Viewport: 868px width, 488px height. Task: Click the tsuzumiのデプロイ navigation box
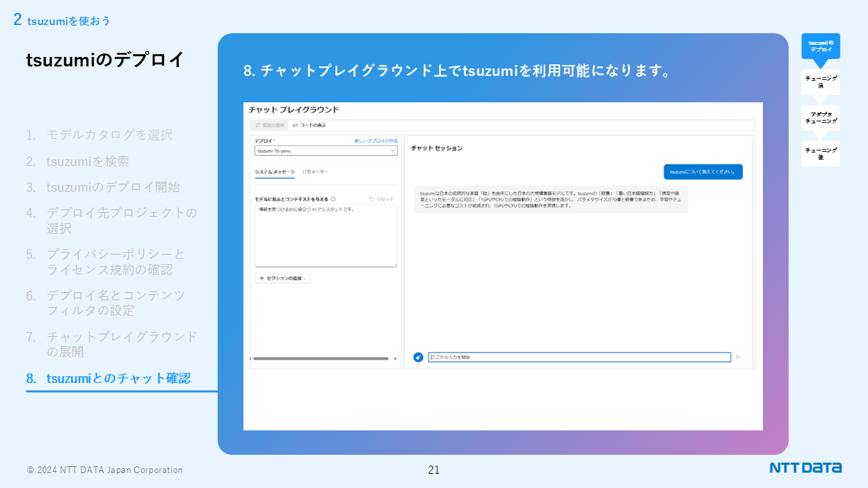pyautogui.click(x=821, y=46)
